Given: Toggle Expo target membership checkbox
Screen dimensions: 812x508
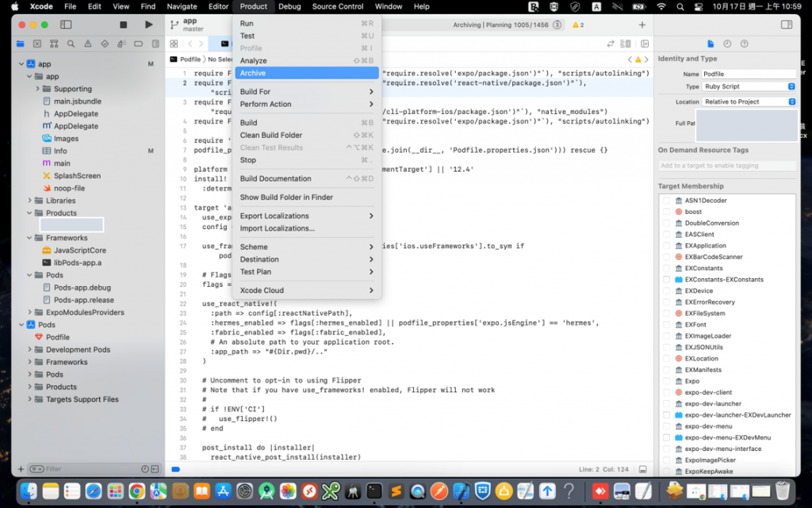Looking at the screenshot, I should [x=666, y=381].
